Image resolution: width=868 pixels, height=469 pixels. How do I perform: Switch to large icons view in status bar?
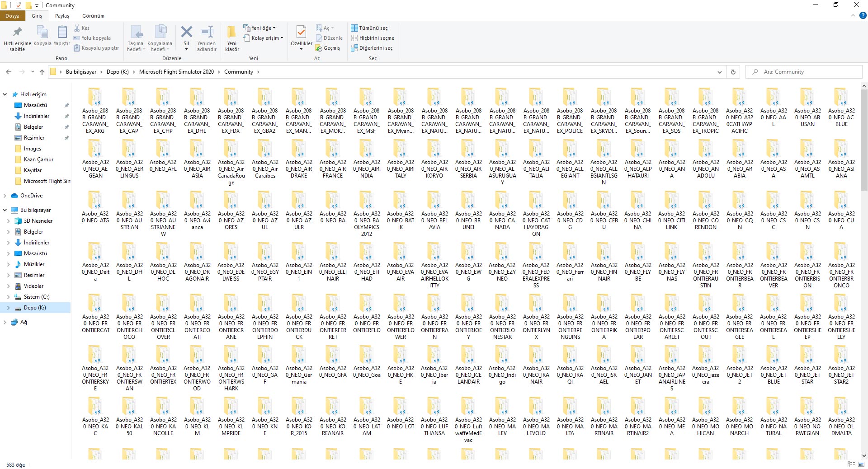click(860, 464)
